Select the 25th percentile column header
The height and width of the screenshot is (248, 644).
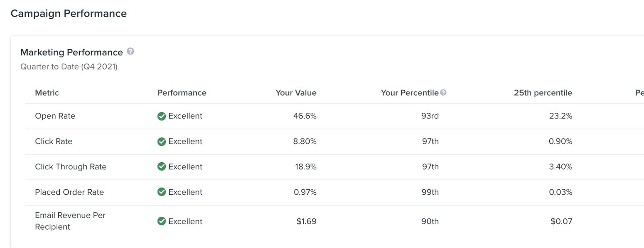pyautogui.click(x=543, y=92)
